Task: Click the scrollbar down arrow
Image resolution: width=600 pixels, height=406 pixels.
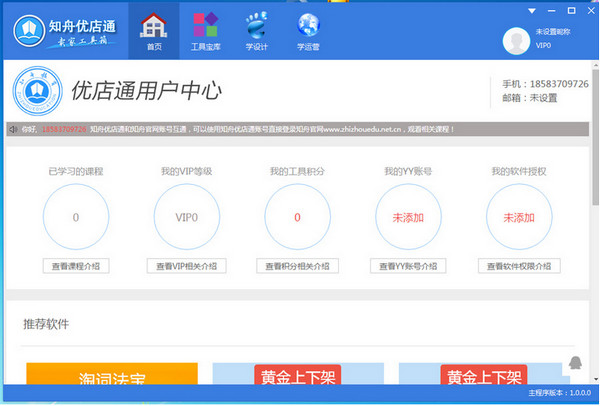Action: (595, 379)
